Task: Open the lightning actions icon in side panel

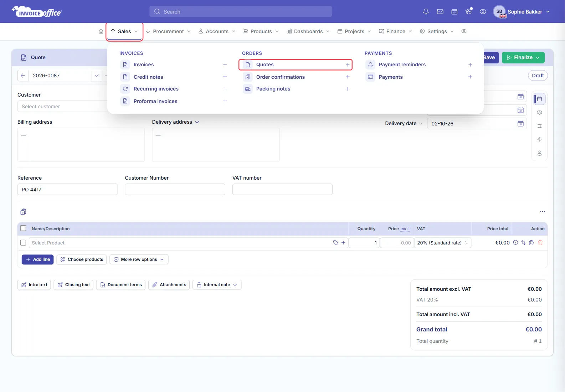Action: pyautogui.click(x=540, y=140)
